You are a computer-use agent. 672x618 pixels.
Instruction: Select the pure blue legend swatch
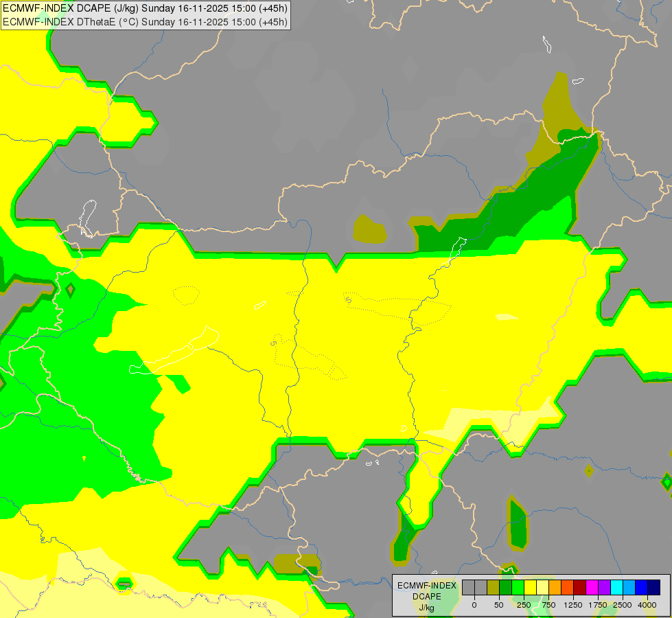pyautogui.click(x=641, y=588)
